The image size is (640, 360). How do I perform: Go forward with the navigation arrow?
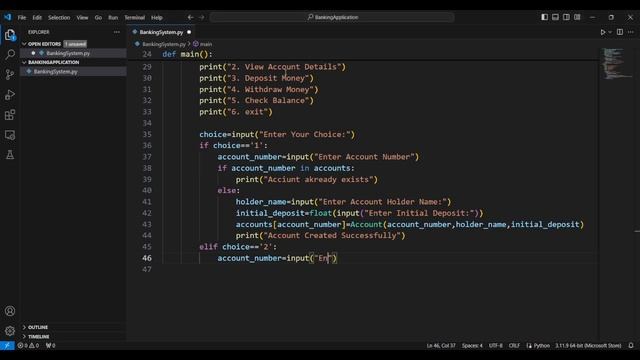pos(202,17)
